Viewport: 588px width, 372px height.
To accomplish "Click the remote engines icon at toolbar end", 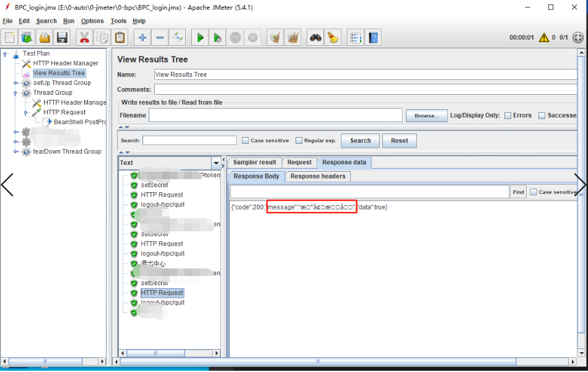I will (x=578, y=38).
